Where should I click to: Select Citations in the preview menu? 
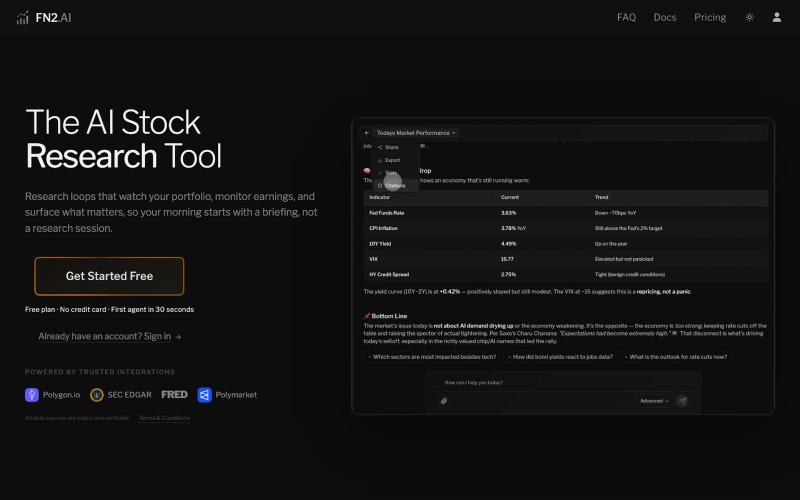point(395,186)
